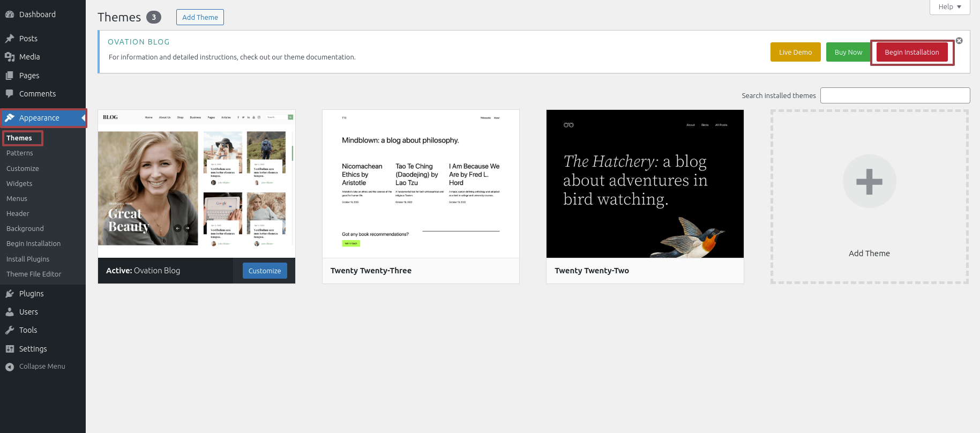Viewport: 980px width, 433px height.
Task: Click the Media library icon
Action: [x=10, y=57]
